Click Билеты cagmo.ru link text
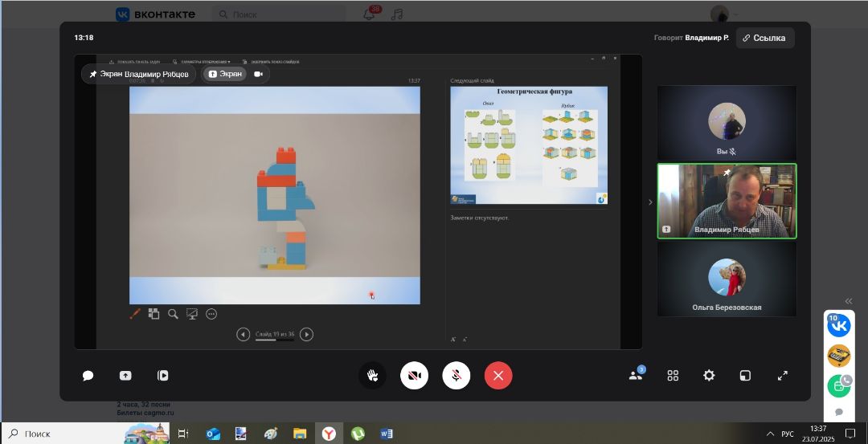Viewport: 868px width, 444px height. click(x=145, y=413)
